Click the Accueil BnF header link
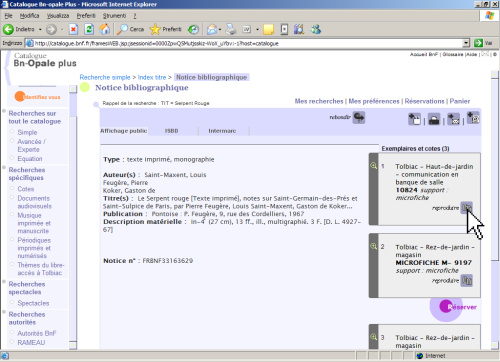The width and height of the screenshot is (500, 362). [x=423, y=54]
